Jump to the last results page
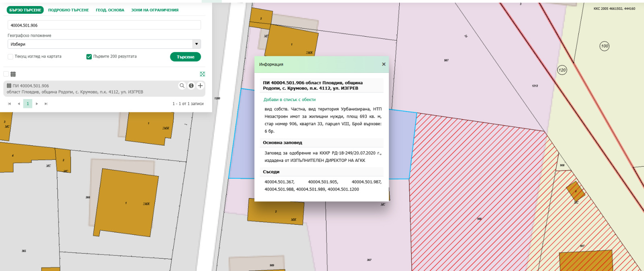The width and height of the screenshot is (644, 271). (x=46, y=104)
